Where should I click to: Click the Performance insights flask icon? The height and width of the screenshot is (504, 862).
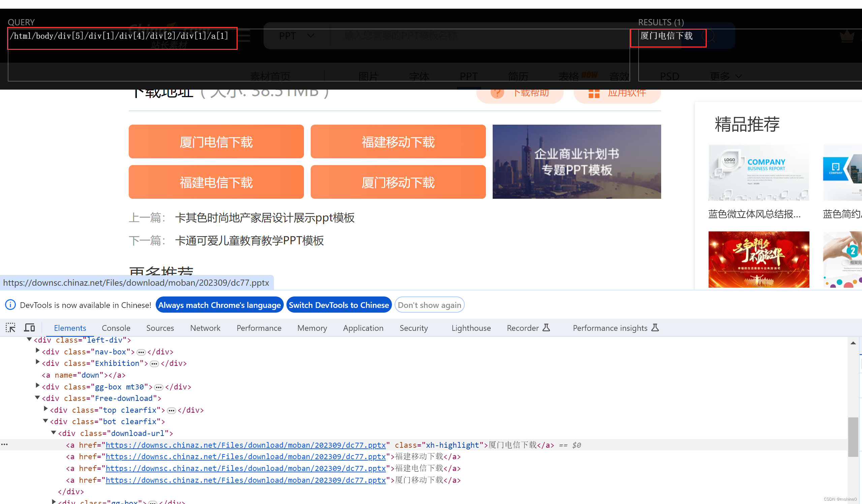(x=655, y=327)
